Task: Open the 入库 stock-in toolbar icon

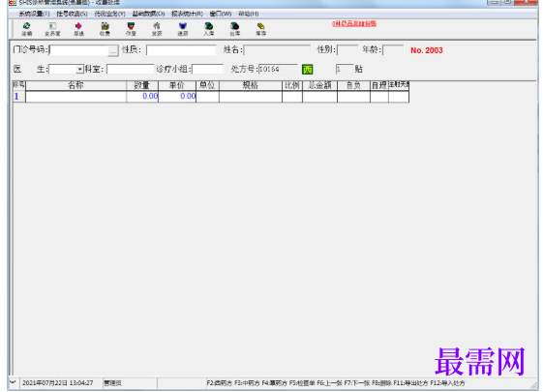Action: [x=208, y=29]
